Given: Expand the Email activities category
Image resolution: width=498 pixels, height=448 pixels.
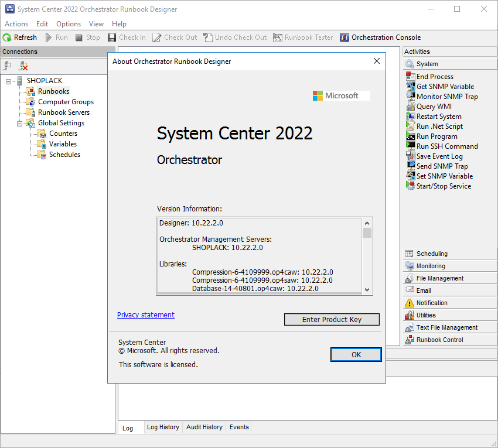Looking at the screenshot, I should coord(449,290).
